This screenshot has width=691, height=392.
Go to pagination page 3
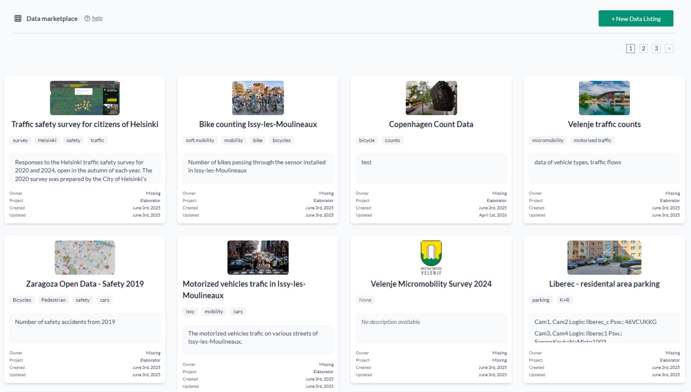(656, 48)
